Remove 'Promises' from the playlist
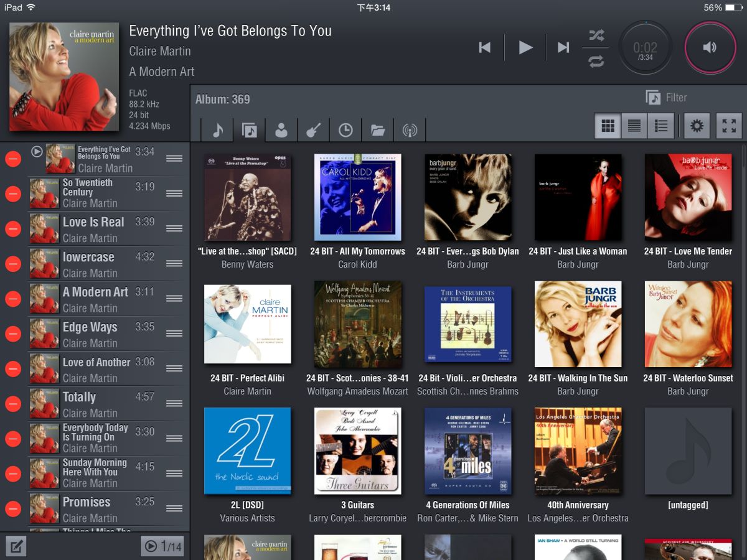The image size is (747, 560). click(12, 509)
